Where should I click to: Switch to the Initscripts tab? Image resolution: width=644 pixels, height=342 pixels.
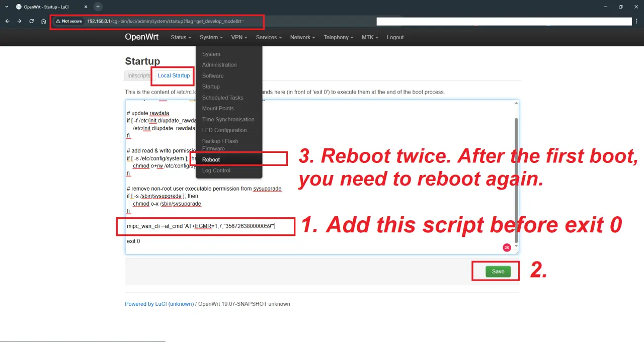pos(139,75)
